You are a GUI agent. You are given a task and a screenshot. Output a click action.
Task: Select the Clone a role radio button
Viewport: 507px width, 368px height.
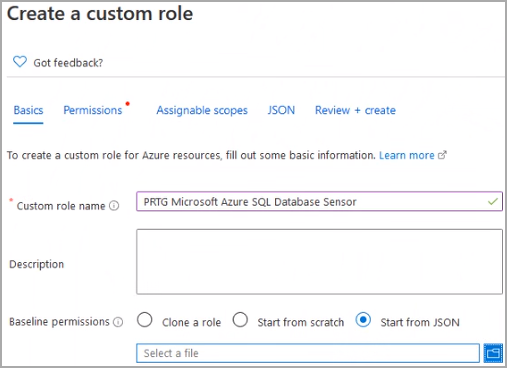145,320
